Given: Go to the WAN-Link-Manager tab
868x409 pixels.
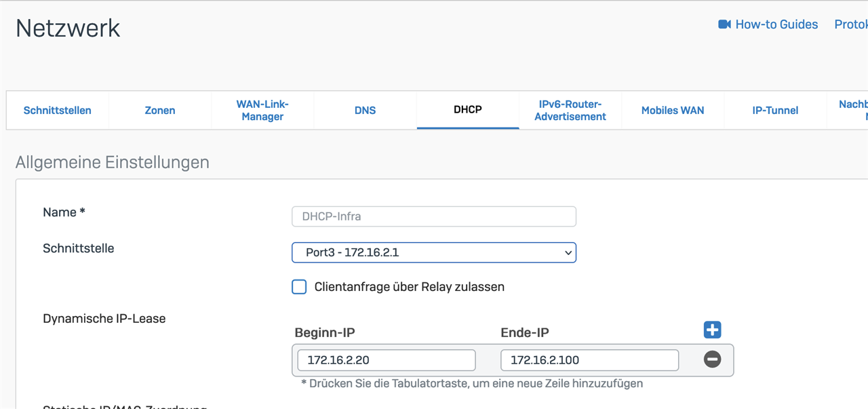Looking at the screenshot, I should (262, 111).
